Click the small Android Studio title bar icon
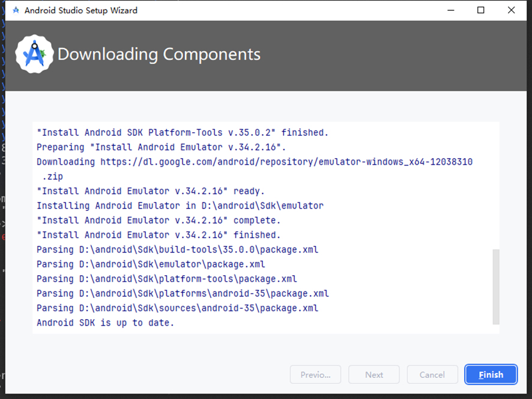Screen dimensions: 532x399 tap(16, 10)
